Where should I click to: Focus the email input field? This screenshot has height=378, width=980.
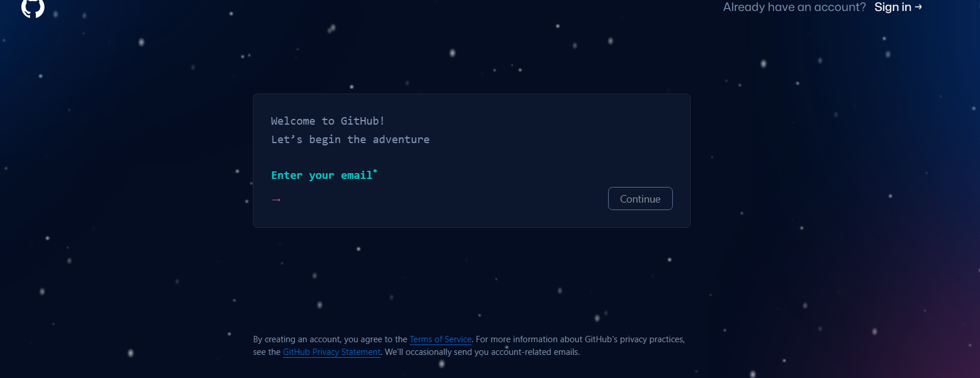[x=442, y=199]
